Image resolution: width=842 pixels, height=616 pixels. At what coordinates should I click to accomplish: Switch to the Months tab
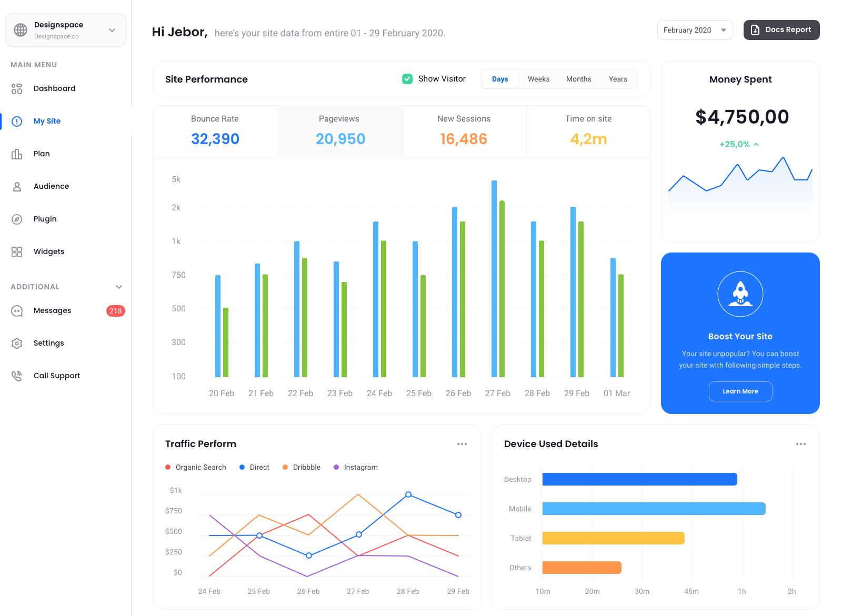578,79
